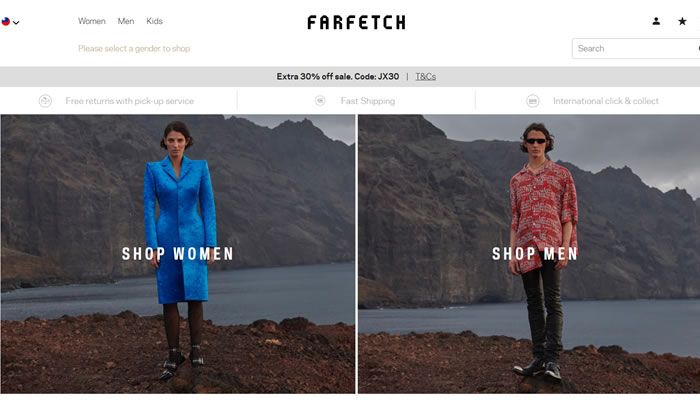This screenshot has width=700, height=400.
Task: Click the SHOP WOMEN banner text
Action: (x=178, y=254)
